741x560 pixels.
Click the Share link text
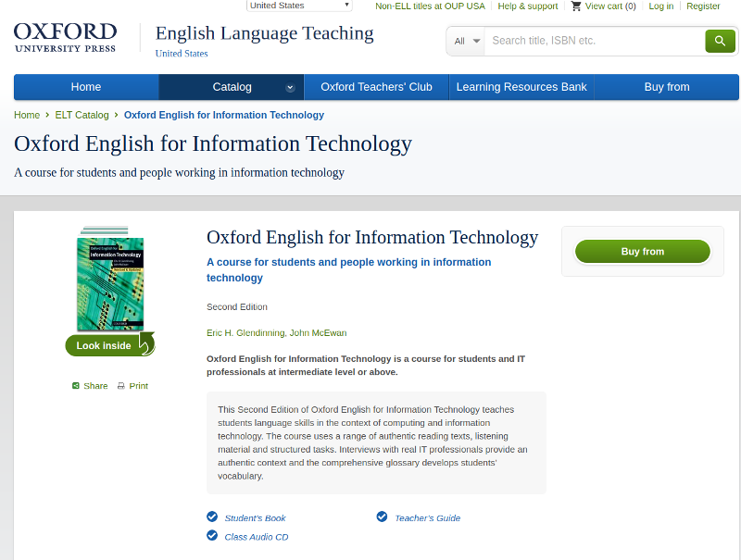[95, 386]
